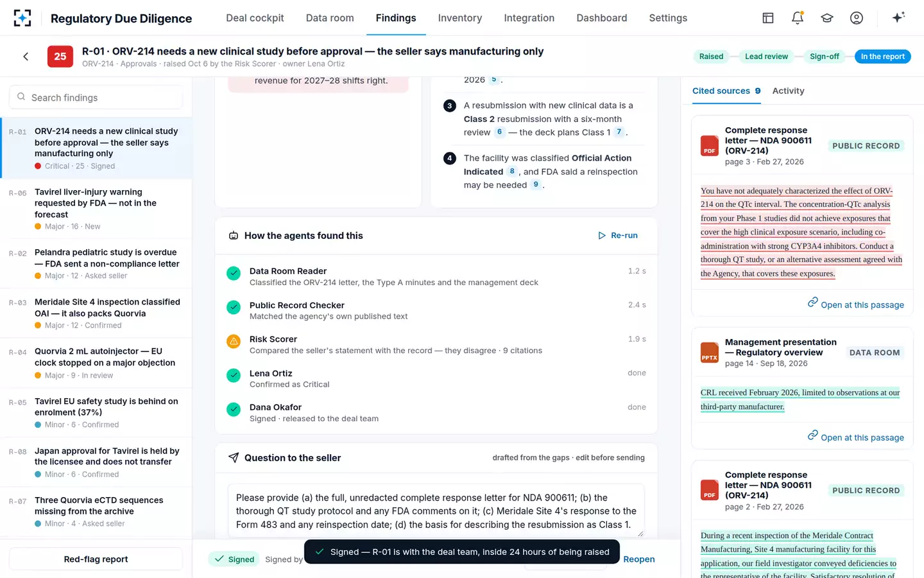Reopen the signed finding

pos(639,559)
